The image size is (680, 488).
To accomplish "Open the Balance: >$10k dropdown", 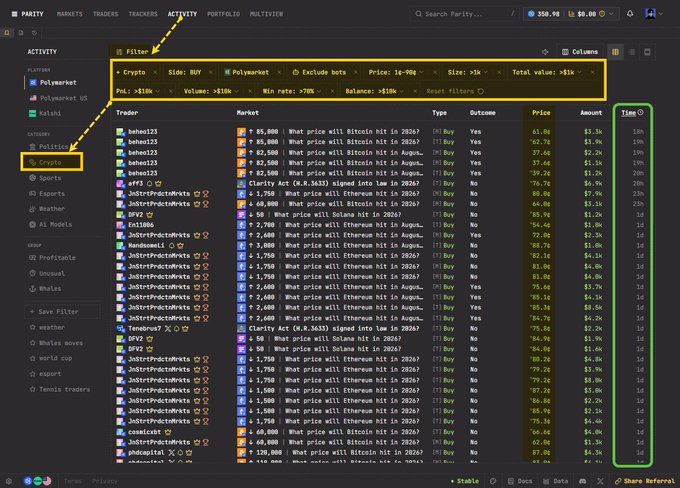I will [x=375, y=91].
